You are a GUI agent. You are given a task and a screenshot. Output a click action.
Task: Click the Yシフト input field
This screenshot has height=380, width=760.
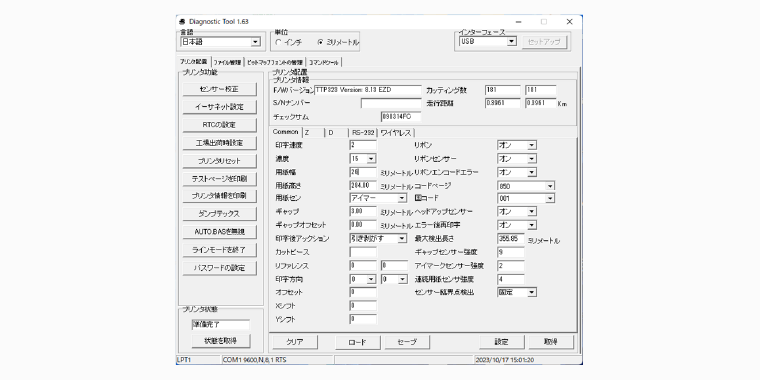click(363, 319)
